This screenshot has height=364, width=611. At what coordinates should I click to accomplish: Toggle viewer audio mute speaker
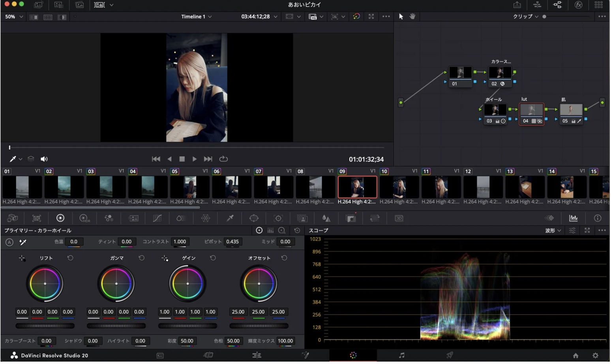pyautogui.click(x=44, y=159)
